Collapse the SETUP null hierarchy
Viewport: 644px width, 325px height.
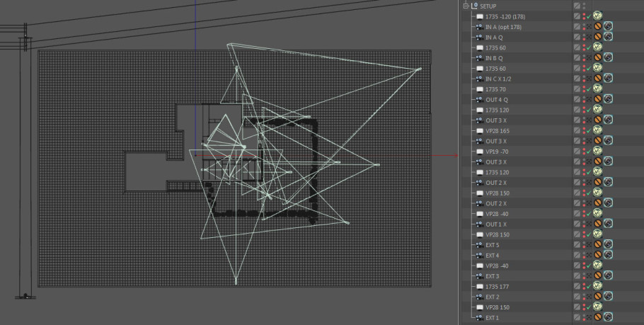(466, 6)
